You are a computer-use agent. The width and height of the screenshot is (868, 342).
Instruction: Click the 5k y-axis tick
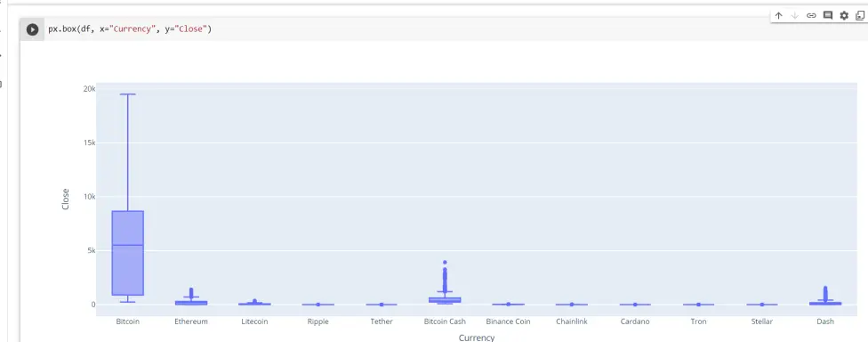(91, 250)
